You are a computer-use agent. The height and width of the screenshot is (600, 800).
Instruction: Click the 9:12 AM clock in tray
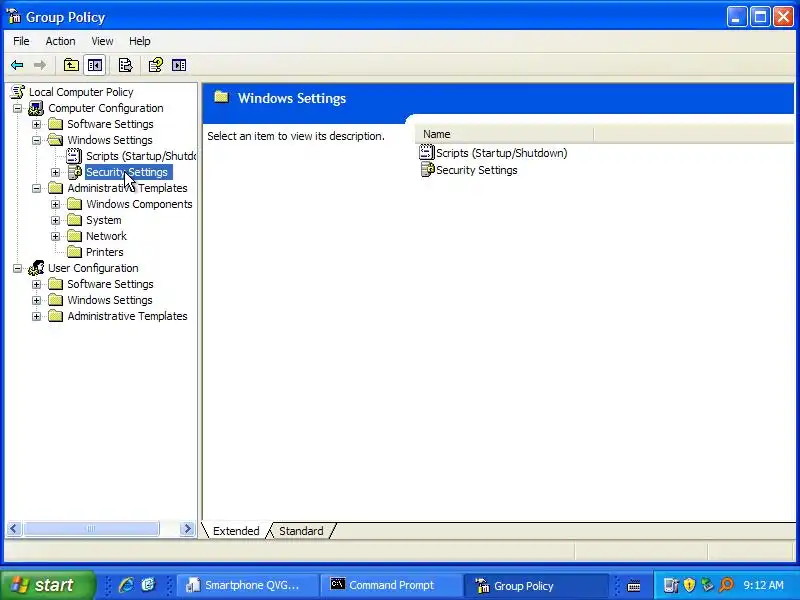coord(763,585)
